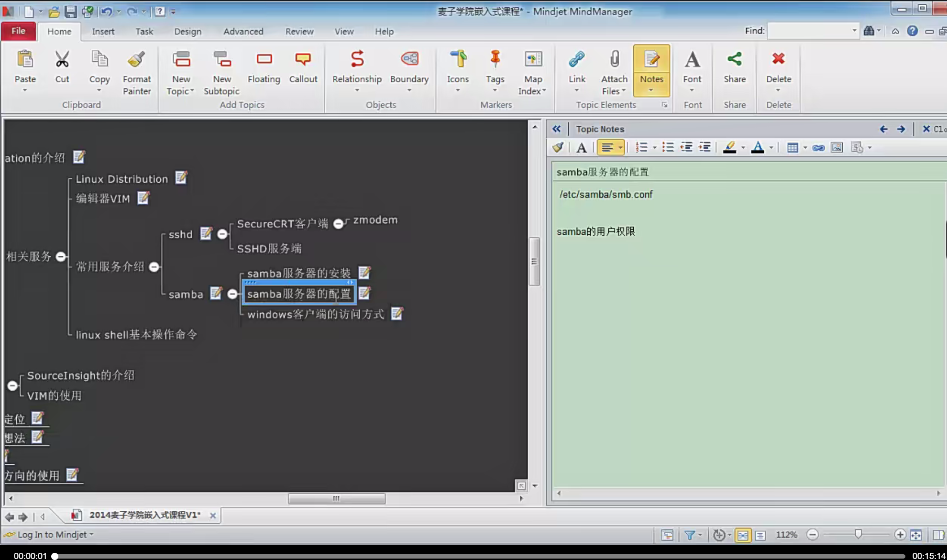Collapse the sshd topic branch
Screen dimensions: 947x560
tap(222, 234)
